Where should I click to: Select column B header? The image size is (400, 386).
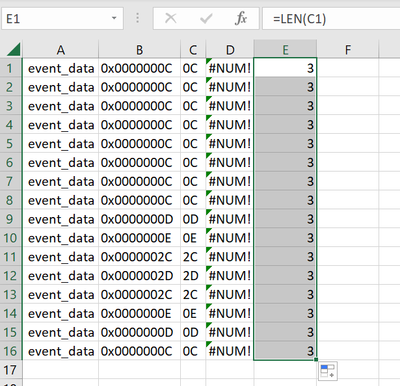pos(139,50)
